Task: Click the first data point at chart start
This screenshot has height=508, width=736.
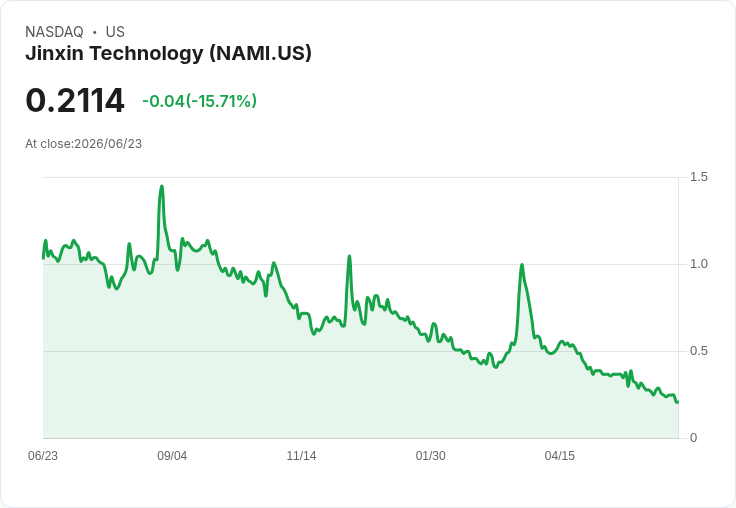Action: pos(43,258)
